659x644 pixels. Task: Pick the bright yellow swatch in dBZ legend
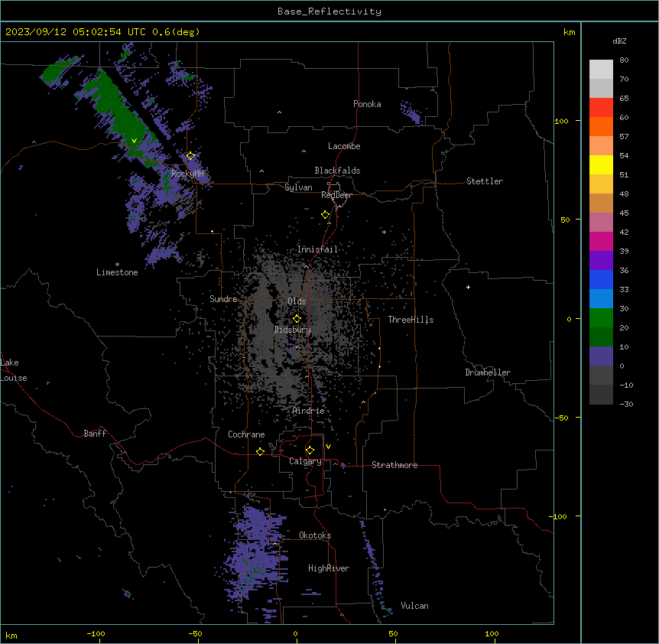pyautogui.click(x=601, y=164)
